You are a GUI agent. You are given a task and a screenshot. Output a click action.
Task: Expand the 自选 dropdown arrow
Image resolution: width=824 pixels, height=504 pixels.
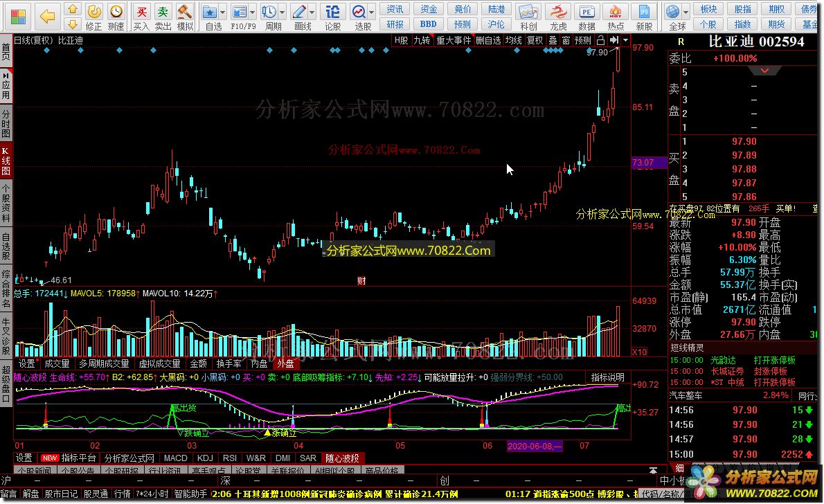click(223, 12)
